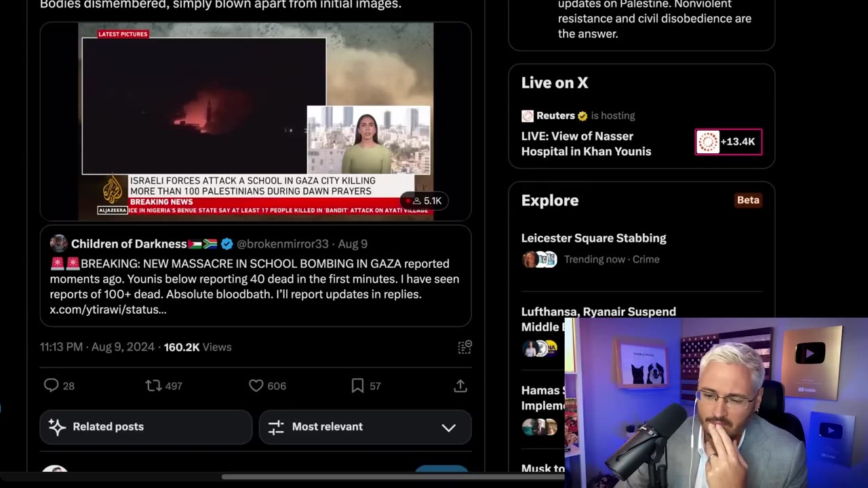Like the post with heart icon
Screen dimensions: 868x488
coord(256,386)
